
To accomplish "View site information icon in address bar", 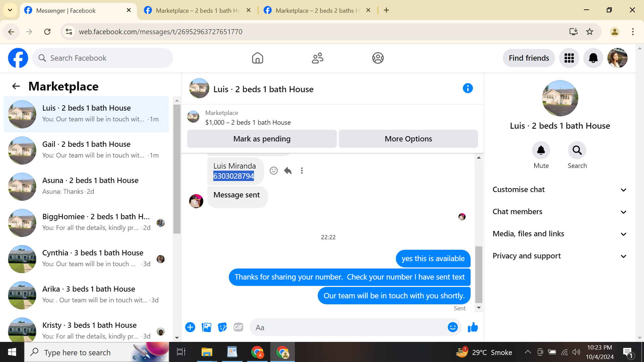I will (69, 32).
